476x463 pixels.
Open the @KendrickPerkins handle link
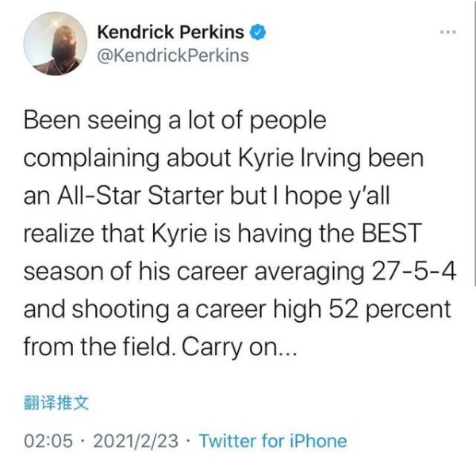[171, 55]
